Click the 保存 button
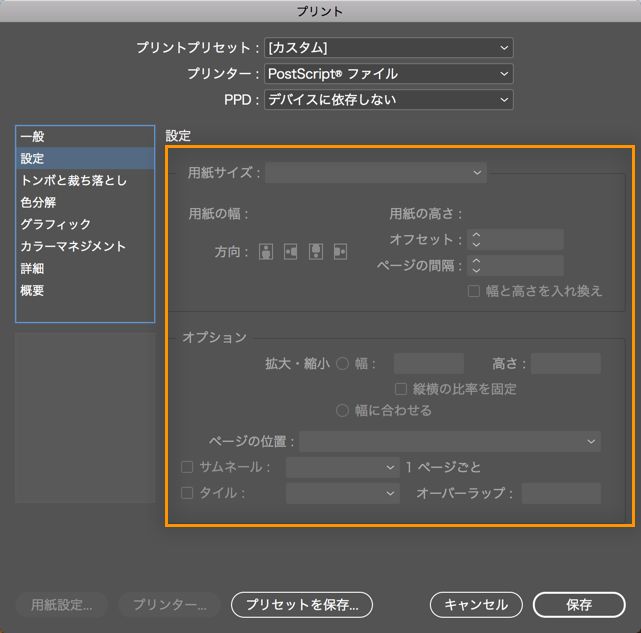641x633 pixels. pos(579,605)
